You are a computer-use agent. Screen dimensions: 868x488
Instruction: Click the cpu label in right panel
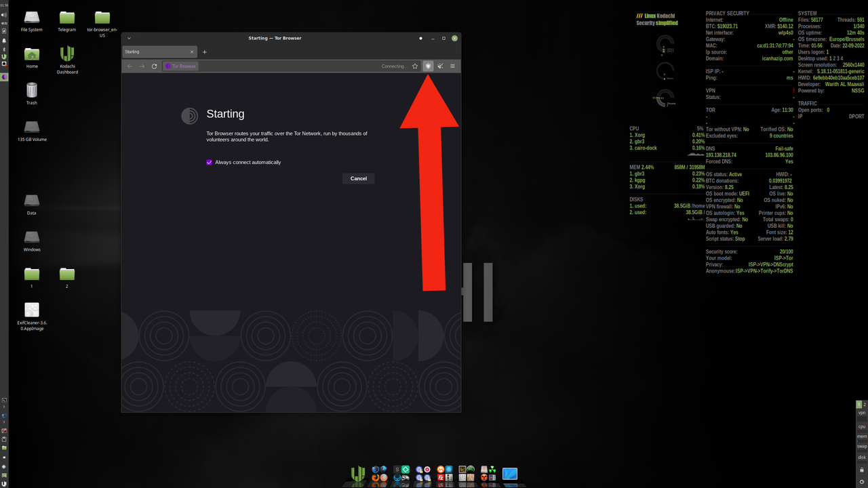862,426
